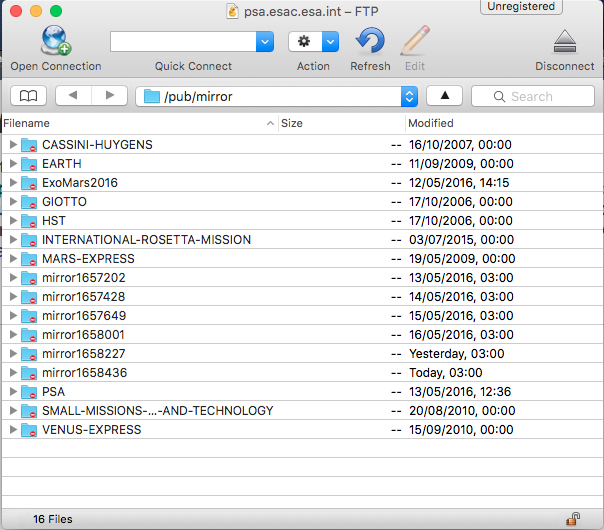This screenshot has width=604, height=530.
Task: Click the '16 Files' status text
Action: (x=53, y=519)
